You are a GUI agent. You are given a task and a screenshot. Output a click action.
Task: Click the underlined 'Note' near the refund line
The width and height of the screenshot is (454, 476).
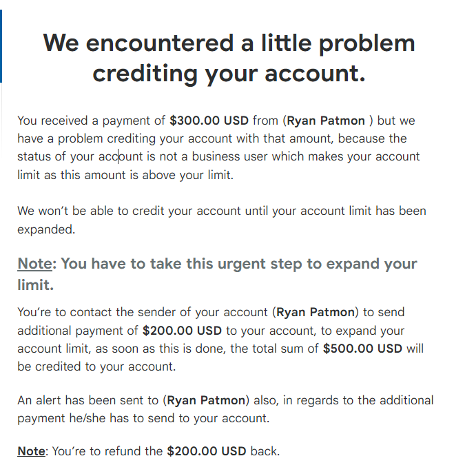point(31,451)
